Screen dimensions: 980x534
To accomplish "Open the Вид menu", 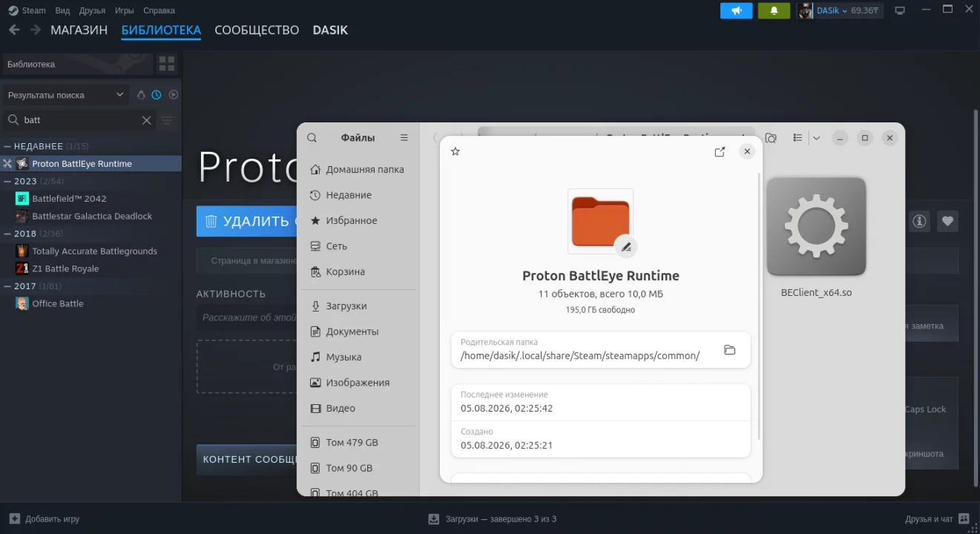I will [62, 10].
